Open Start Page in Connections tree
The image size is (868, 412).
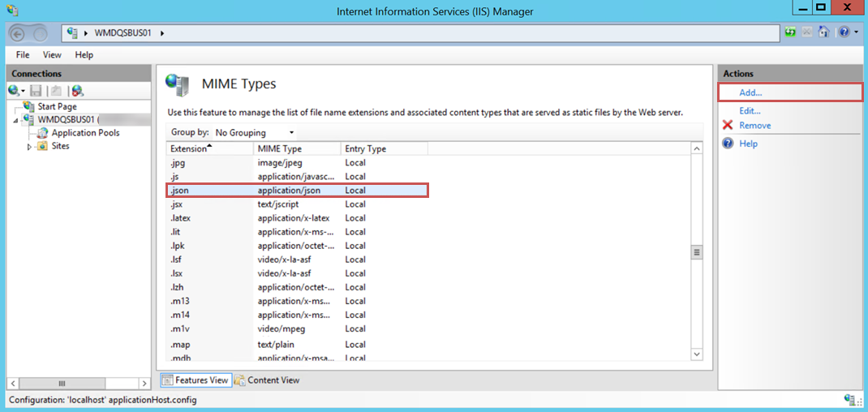(x=56, y=106)
